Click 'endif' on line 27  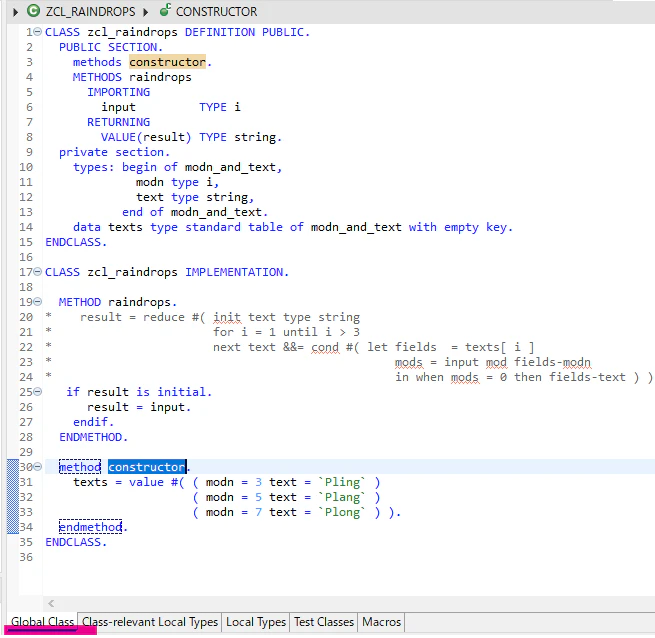pyautogui.click(x=91, y=422)
